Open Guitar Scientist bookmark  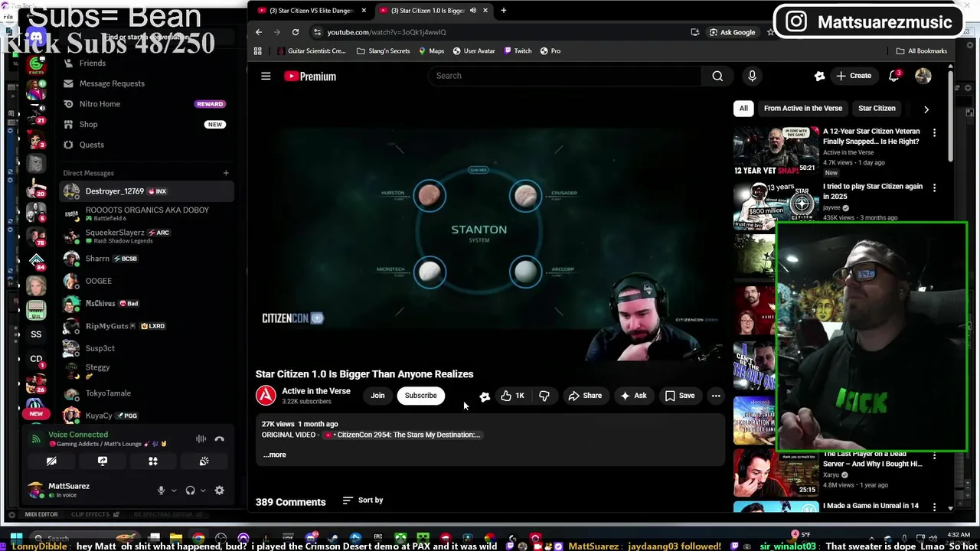(311, 51)
